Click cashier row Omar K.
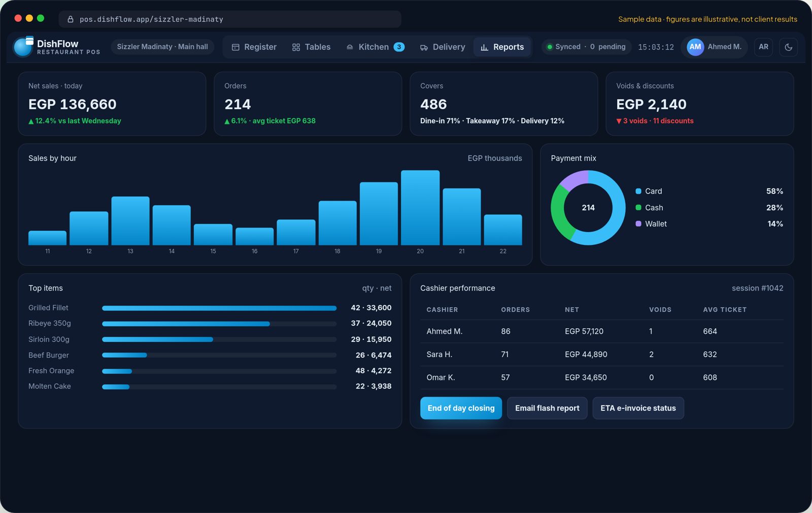The width and height of the screenshot is (812, 513). point(602,377)
